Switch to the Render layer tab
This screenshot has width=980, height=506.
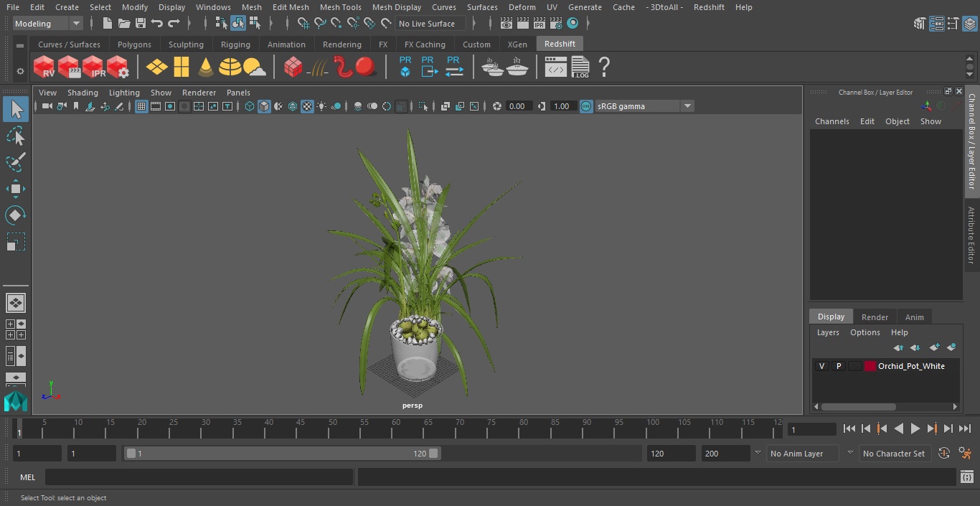pyautogui.click(x=875, y=317)
